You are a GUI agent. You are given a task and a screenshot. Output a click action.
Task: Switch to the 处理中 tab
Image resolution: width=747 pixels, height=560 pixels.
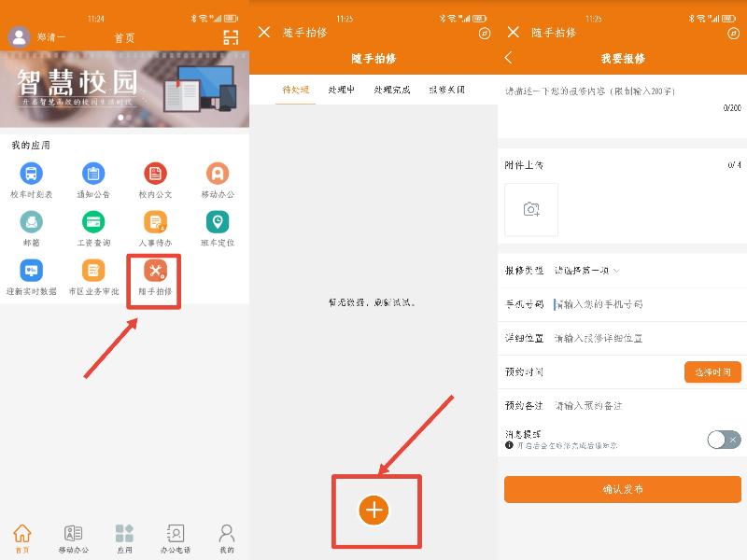coord(341,90)
